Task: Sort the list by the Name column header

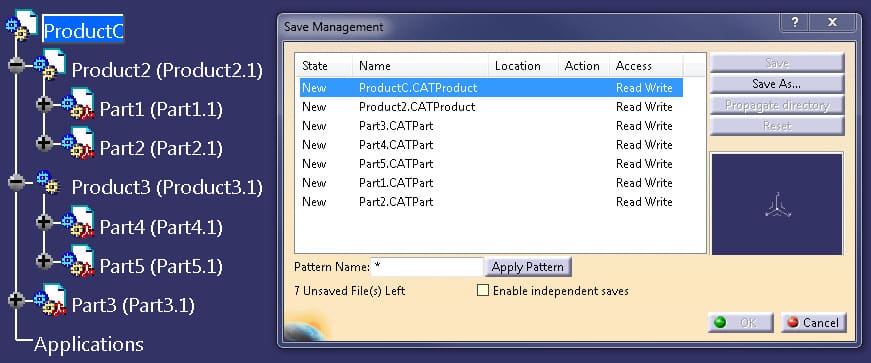Action: [421, 66]
